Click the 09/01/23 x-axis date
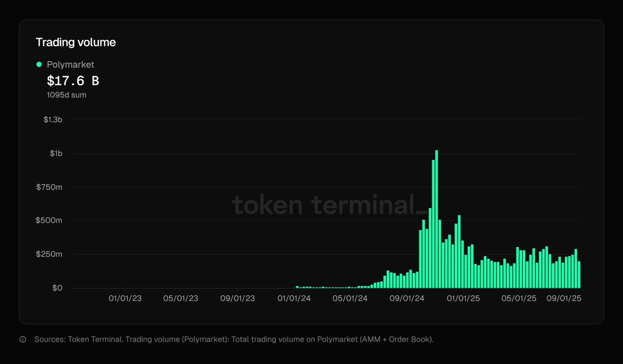 pyautogui.click(x=237, y=299)
